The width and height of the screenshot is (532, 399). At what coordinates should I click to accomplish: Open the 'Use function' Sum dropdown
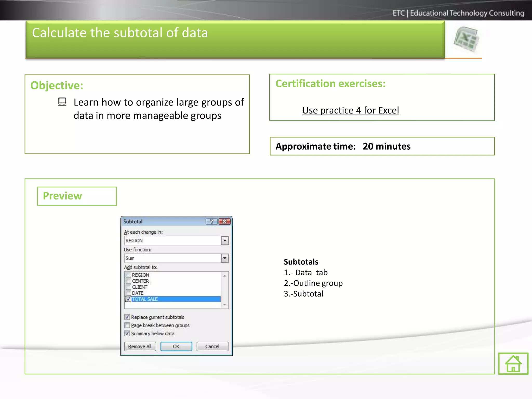(x=225, y=258)
